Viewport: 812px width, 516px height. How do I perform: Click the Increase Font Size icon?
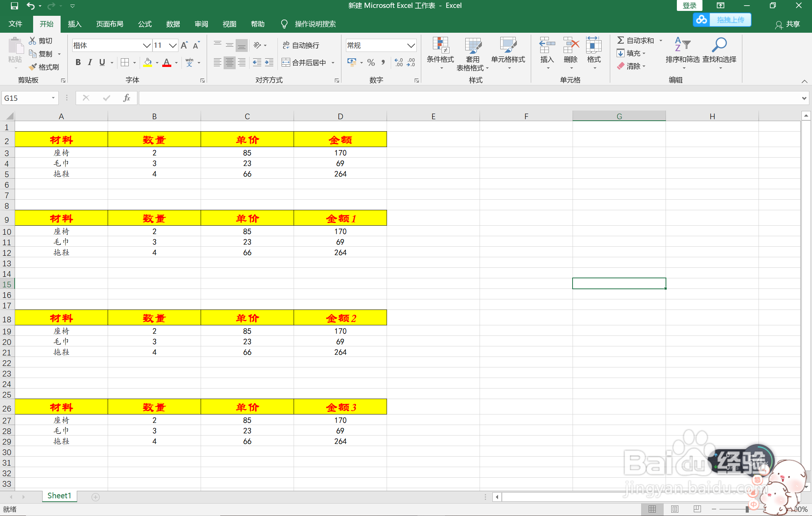click(x=184, y=46)
